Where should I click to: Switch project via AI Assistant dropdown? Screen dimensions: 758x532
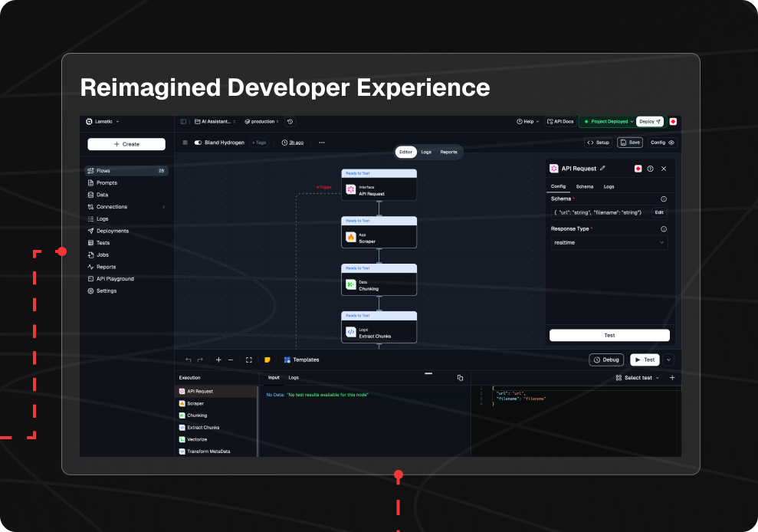215,122
